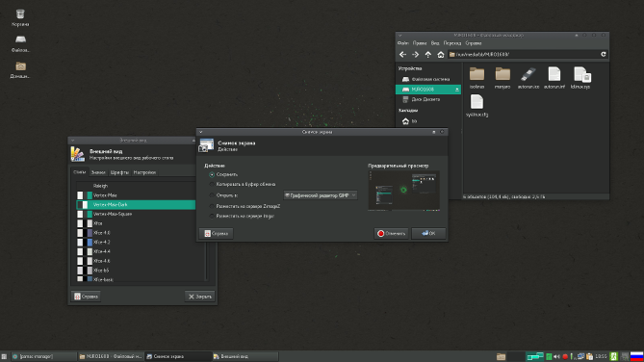Select the syslinux.cfg file
The width and height of the screenshot is (644, 362).
pos(477,106)
